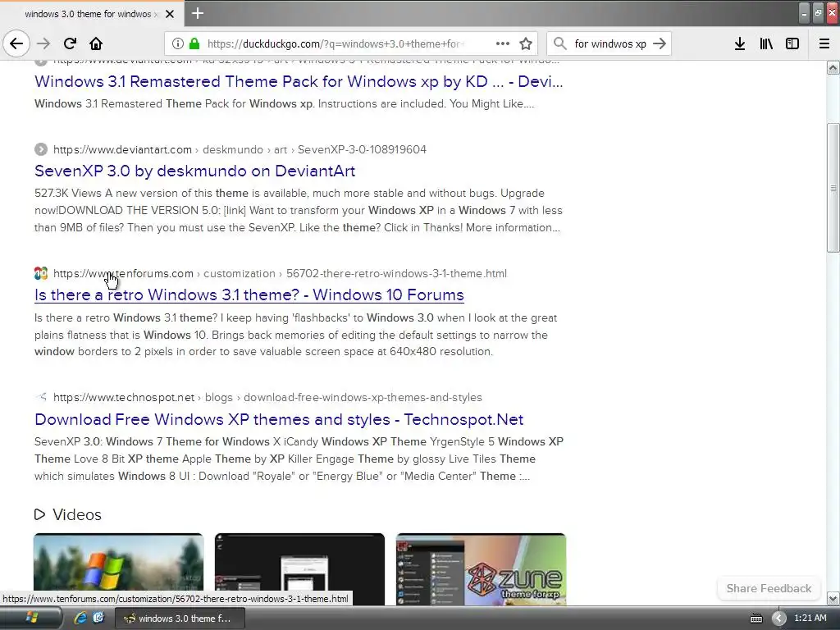Open a new tab with plus button
The width and height of the screenshot is (840, 630).
point(198,13)
